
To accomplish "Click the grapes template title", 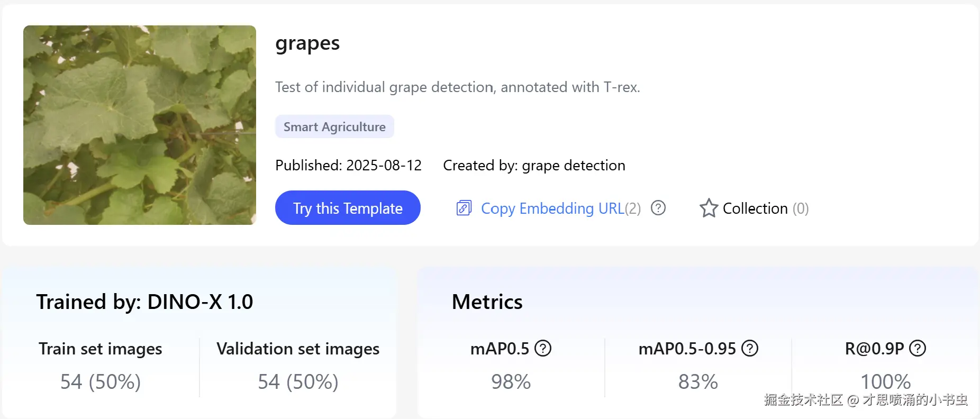I will point(307,43).
